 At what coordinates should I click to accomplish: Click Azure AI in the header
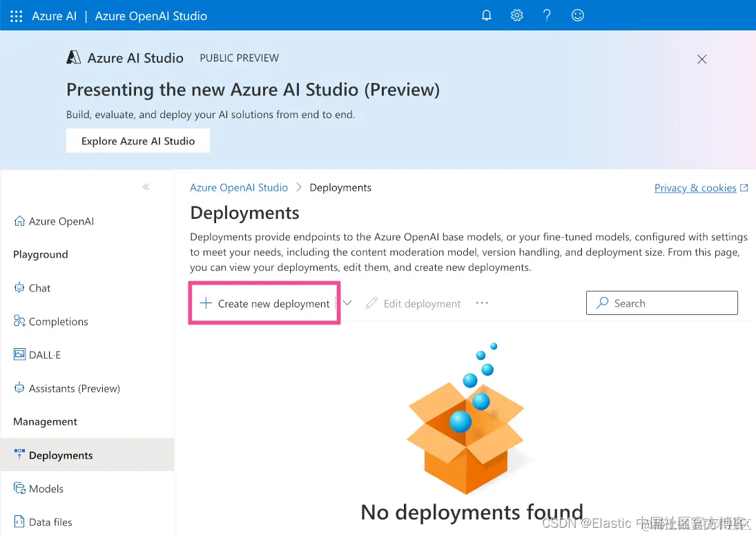(54, 16)
